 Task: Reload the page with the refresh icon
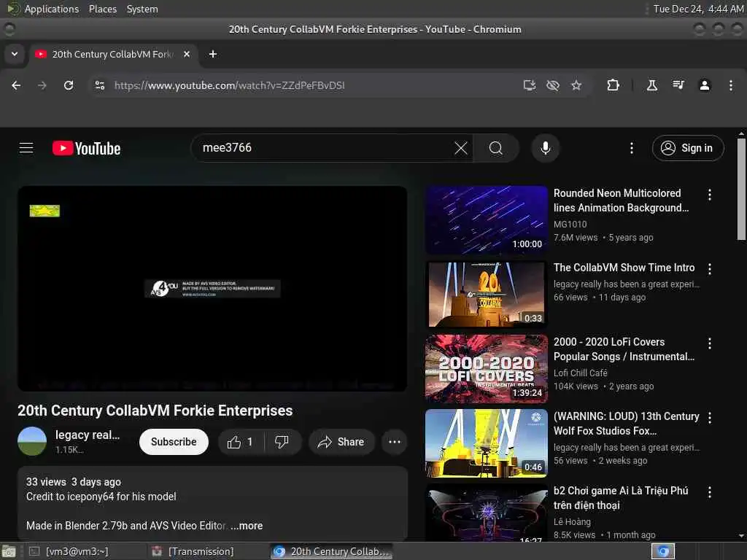pos(69,85)
